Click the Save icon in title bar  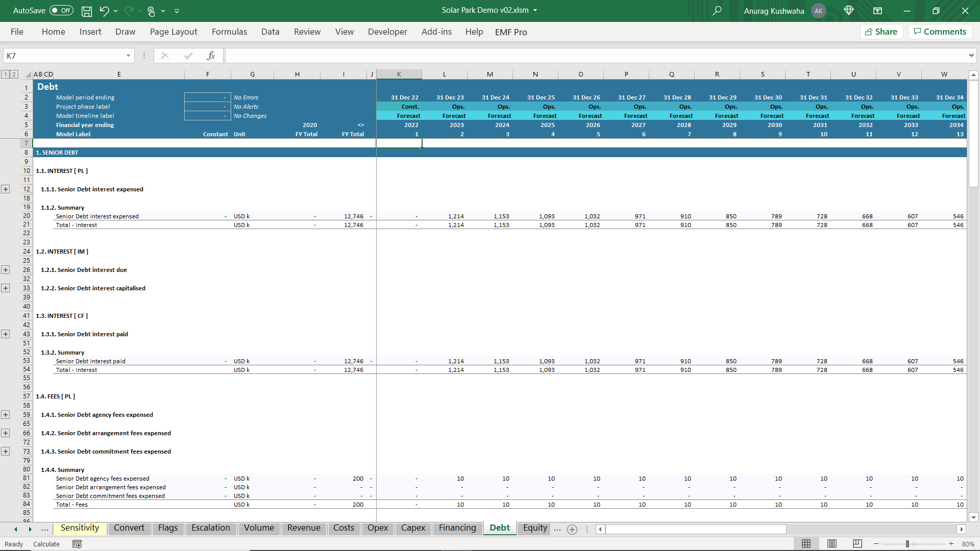tap(87, 11)
